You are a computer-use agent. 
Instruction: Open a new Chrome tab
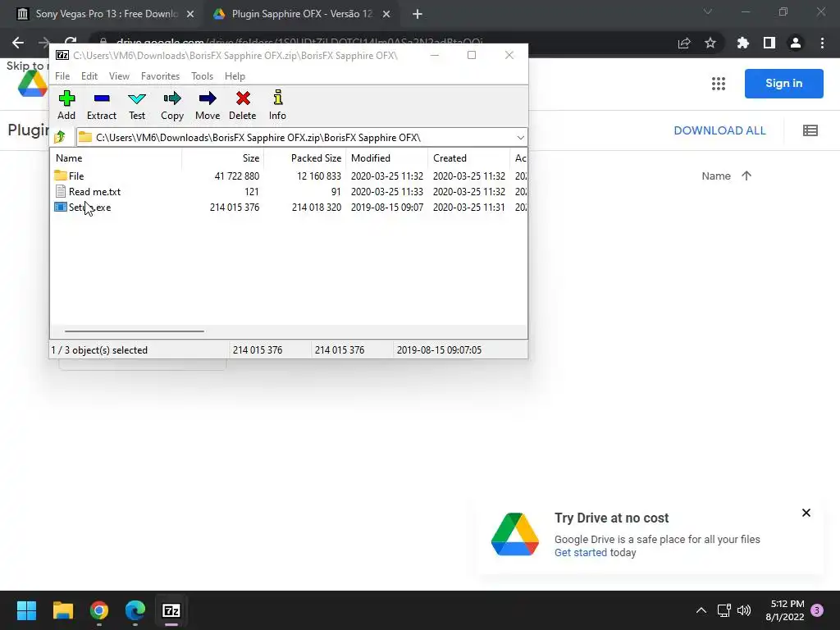tap(418, 15)
